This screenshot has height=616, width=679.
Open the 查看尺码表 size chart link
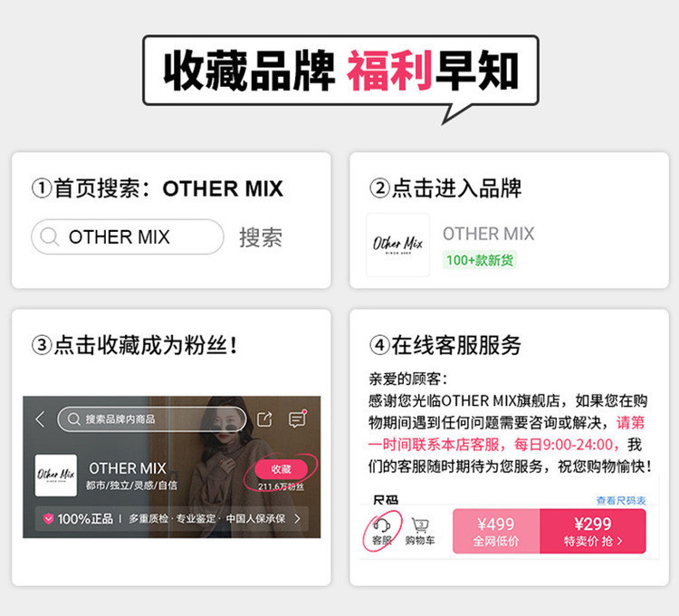(x=620, y=500)
